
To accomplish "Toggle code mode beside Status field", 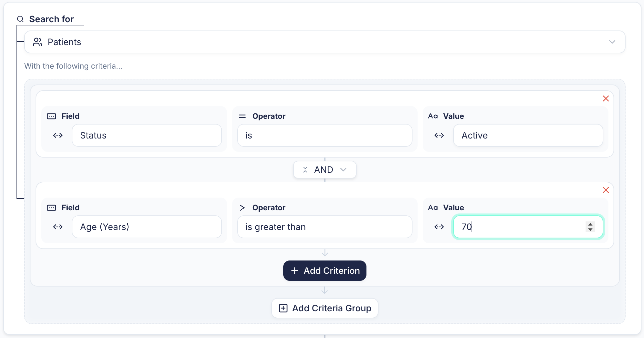I will [x=58, y=135].
